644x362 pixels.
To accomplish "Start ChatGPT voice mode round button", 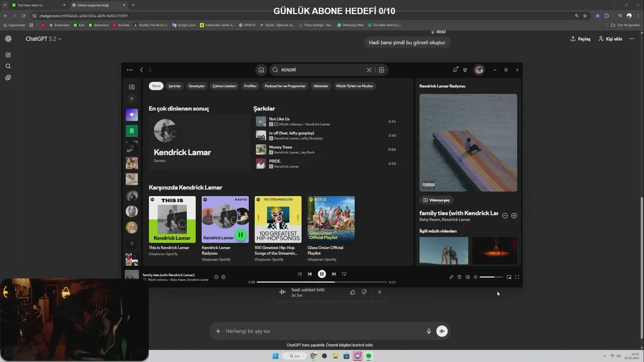I will (x=442, y=331).
